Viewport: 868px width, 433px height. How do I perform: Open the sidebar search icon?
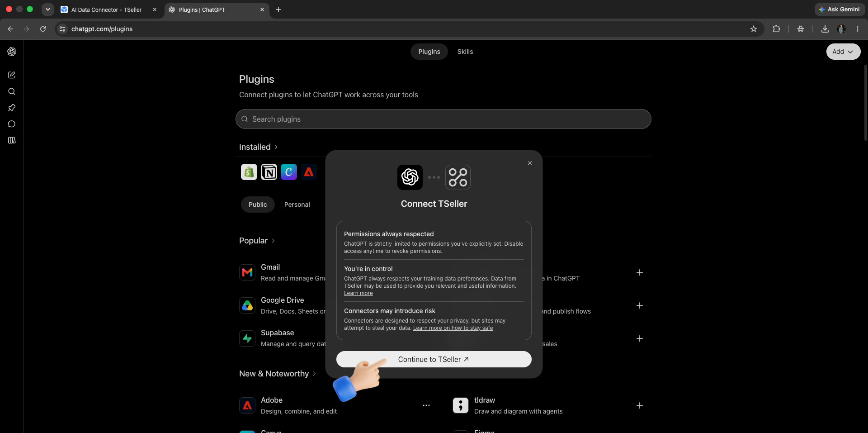(12, 91)
